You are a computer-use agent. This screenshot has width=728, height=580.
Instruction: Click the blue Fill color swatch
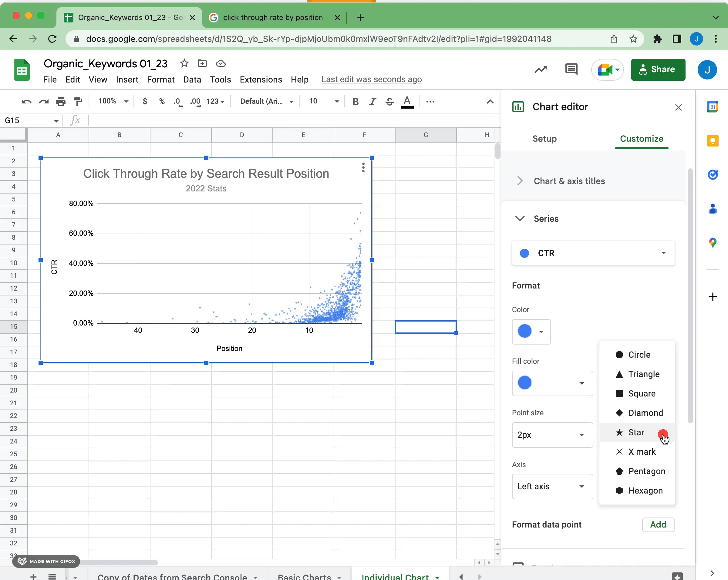coord(524,382)
